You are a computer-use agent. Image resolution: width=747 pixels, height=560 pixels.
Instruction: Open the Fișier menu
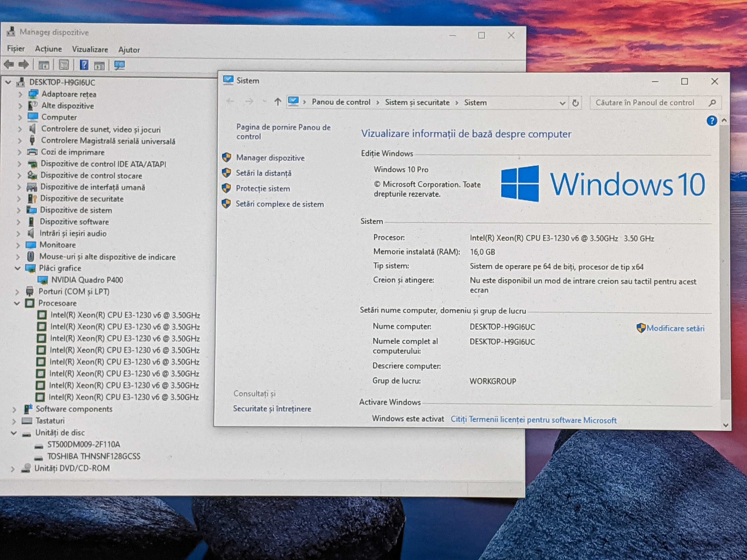(x=16, y=49)
